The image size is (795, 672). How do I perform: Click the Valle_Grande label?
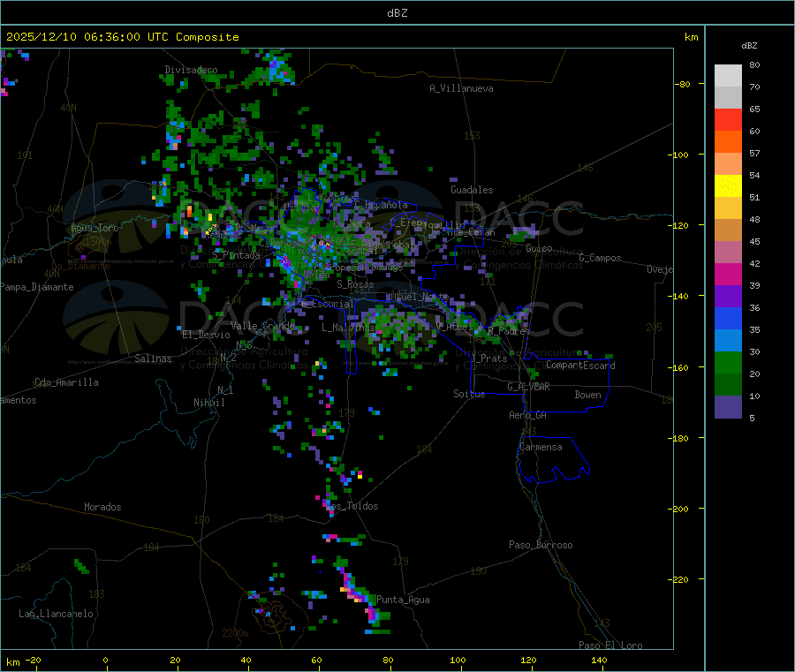[x=262, y=326]
